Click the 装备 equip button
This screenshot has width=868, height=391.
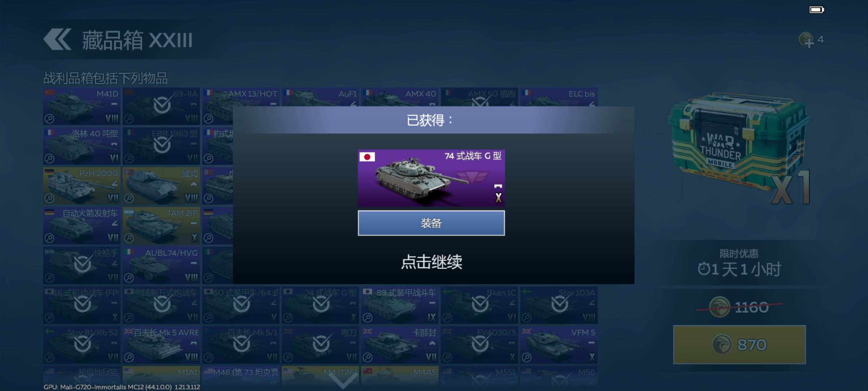click(431, 223)
